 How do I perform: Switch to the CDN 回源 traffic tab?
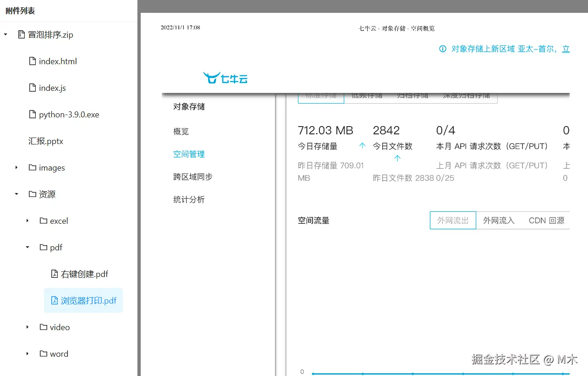546,221
